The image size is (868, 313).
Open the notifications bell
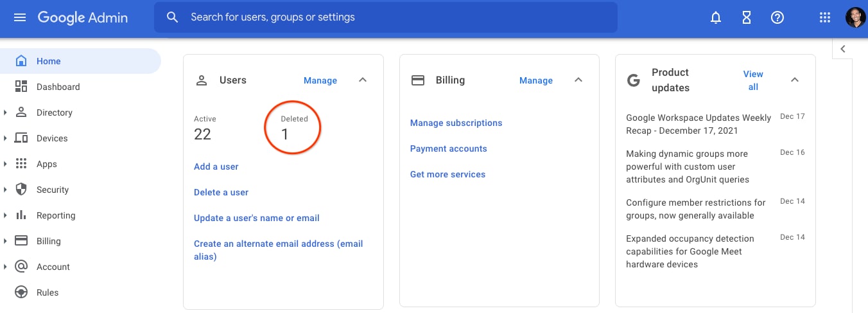pyautogui.click(x=716, y=17)
